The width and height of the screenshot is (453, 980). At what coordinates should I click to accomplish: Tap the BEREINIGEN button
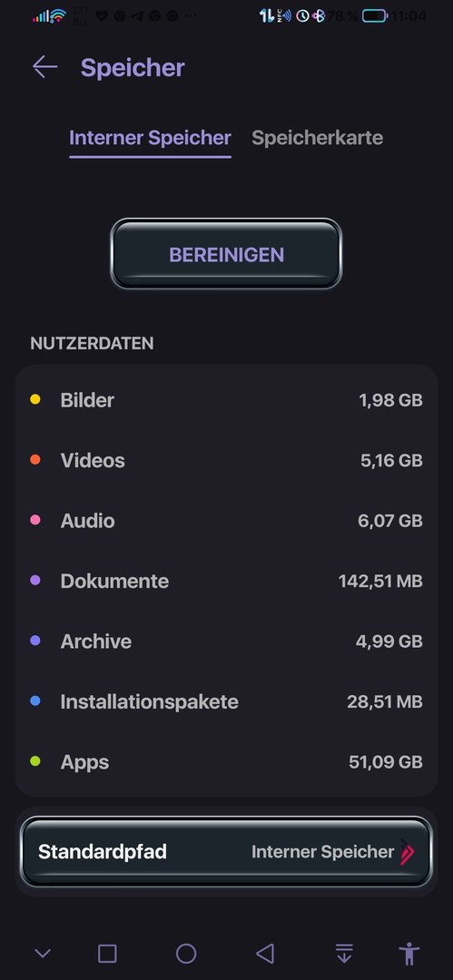[x=226, y=254]
